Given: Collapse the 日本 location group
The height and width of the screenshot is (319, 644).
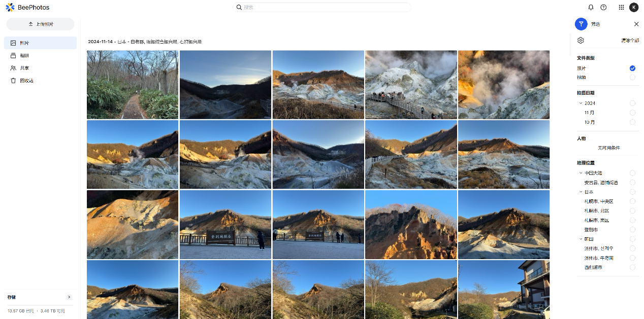Looking at the screenshot, I should tap(581, 192).
